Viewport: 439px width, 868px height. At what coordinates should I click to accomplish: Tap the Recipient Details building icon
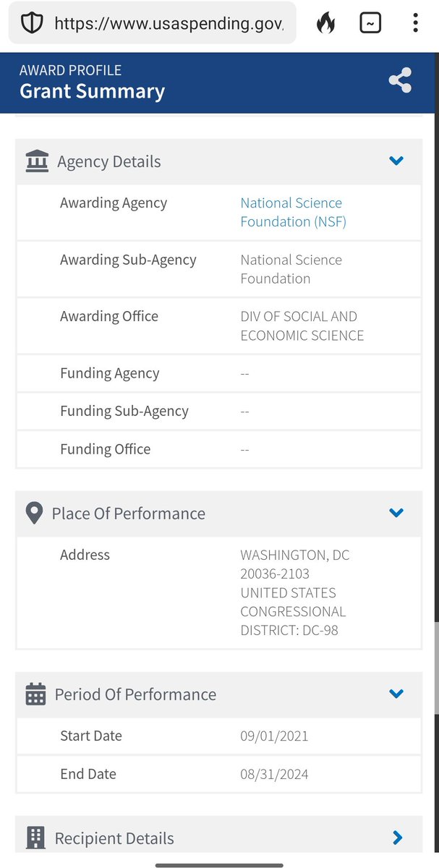35,838
